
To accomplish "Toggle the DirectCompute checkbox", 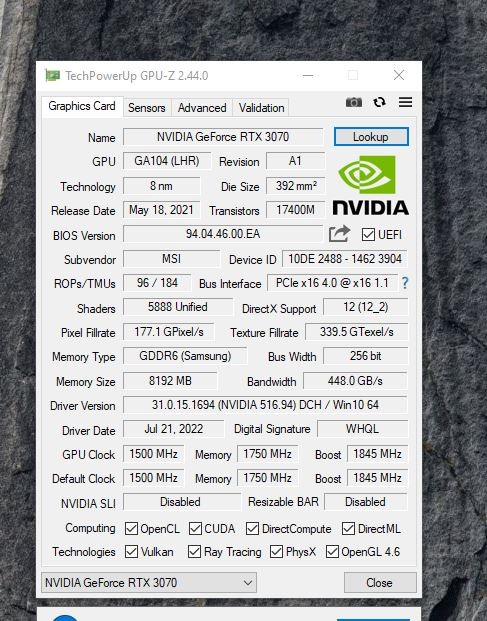I will (x=252, y=528).
